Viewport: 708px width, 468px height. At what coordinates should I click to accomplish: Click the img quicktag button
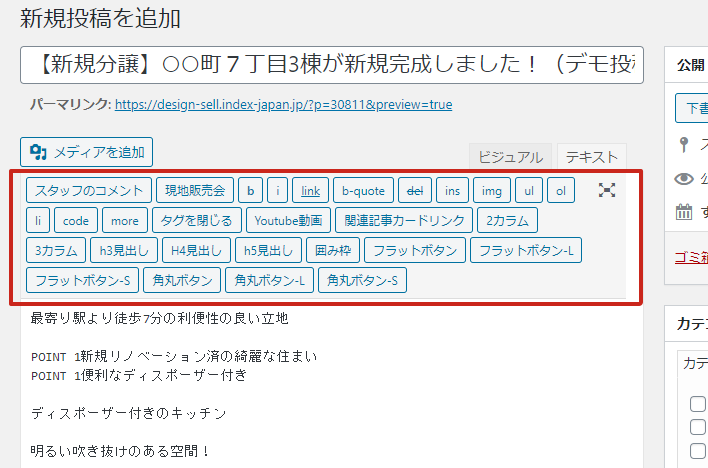[x=491, y=190]
